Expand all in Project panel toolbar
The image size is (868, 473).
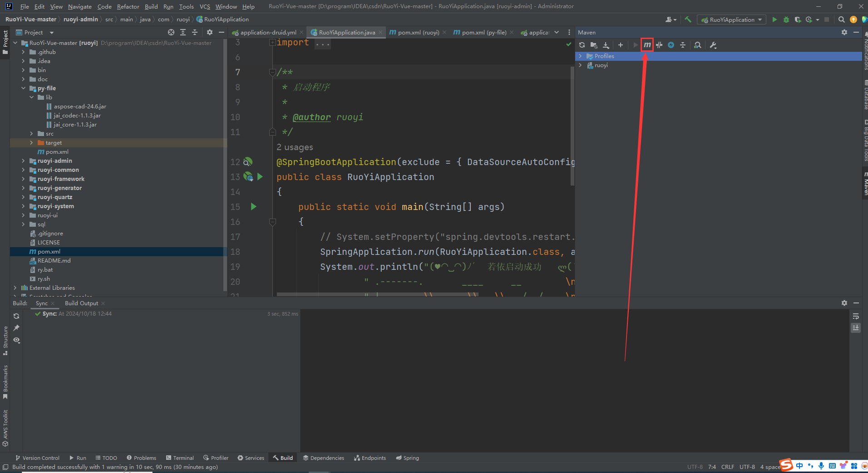coord(183,32)
